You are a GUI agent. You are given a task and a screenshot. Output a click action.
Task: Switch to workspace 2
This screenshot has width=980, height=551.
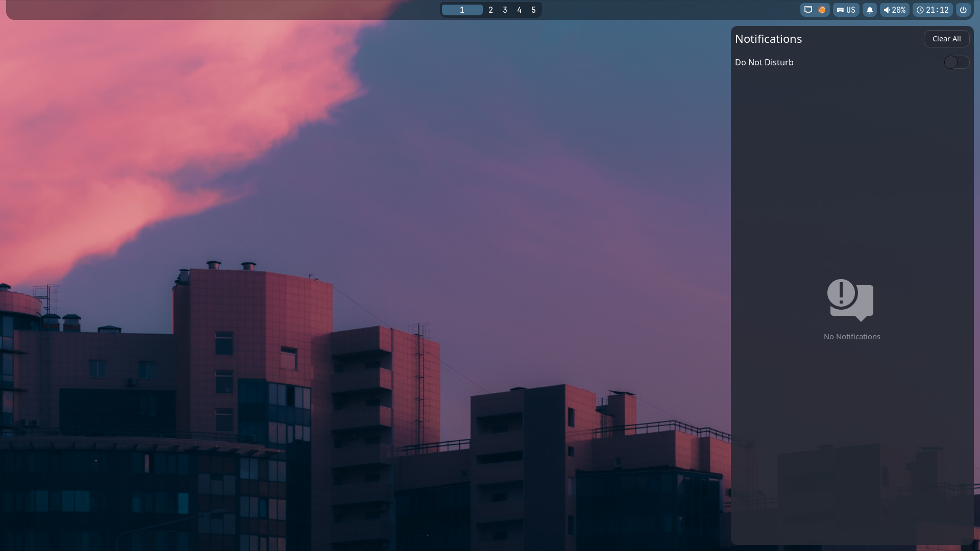[x=491, y=10]
